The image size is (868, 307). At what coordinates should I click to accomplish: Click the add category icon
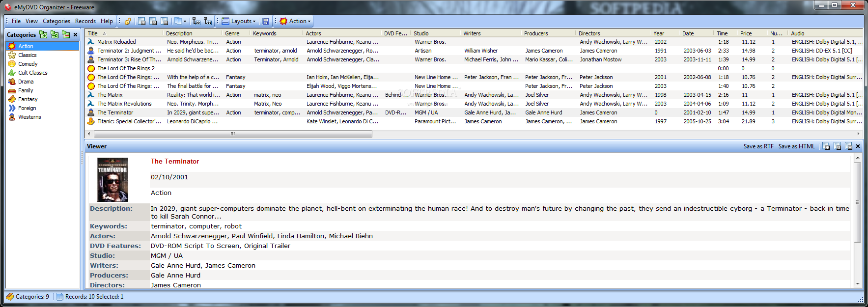point(43,34)
